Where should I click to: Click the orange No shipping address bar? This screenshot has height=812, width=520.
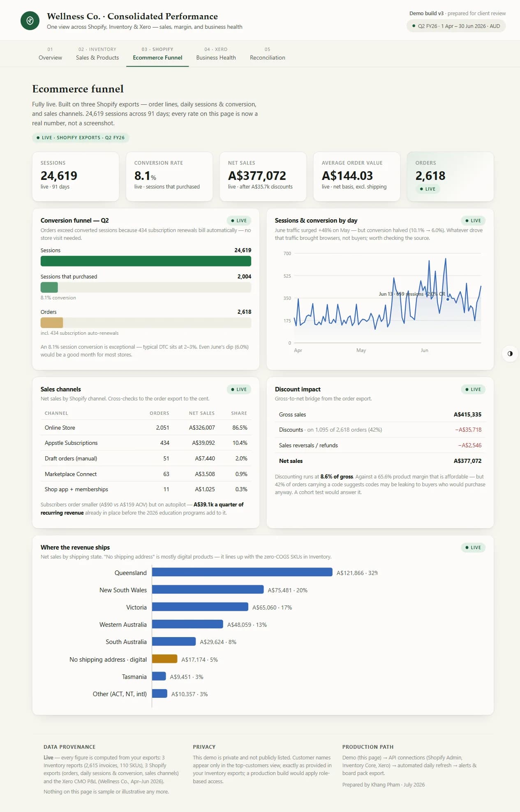tap(164, 659)
